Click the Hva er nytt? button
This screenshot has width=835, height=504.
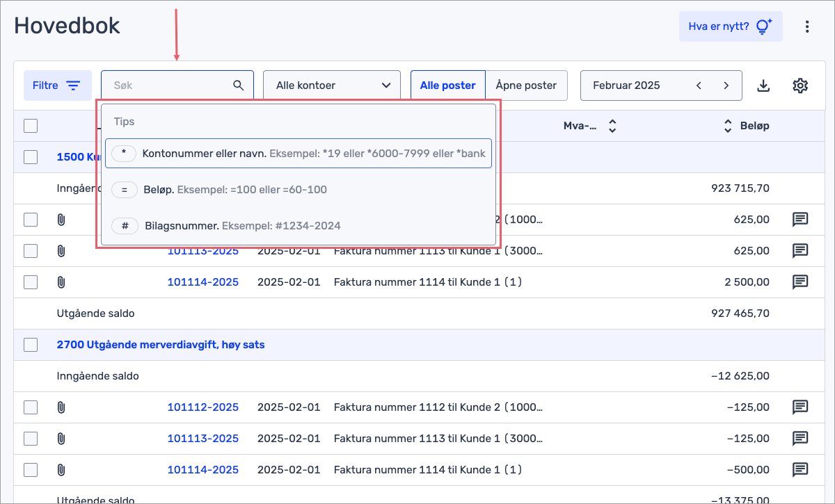click(x=731, y=26)
